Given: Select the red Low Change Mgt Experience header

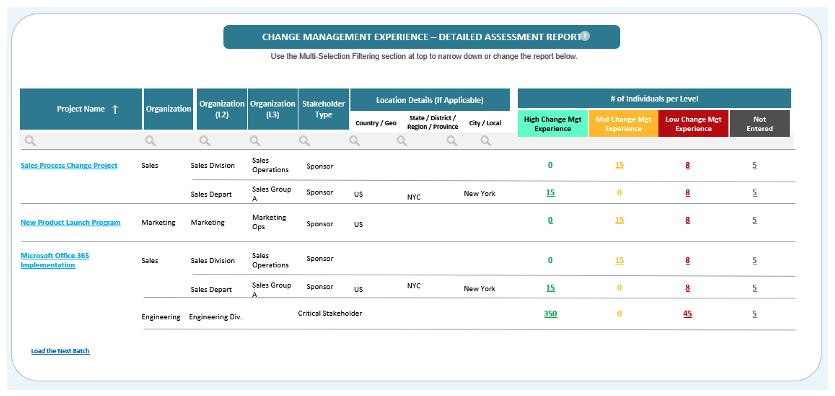Looking at the screenshot, I should tap(693, 124).
